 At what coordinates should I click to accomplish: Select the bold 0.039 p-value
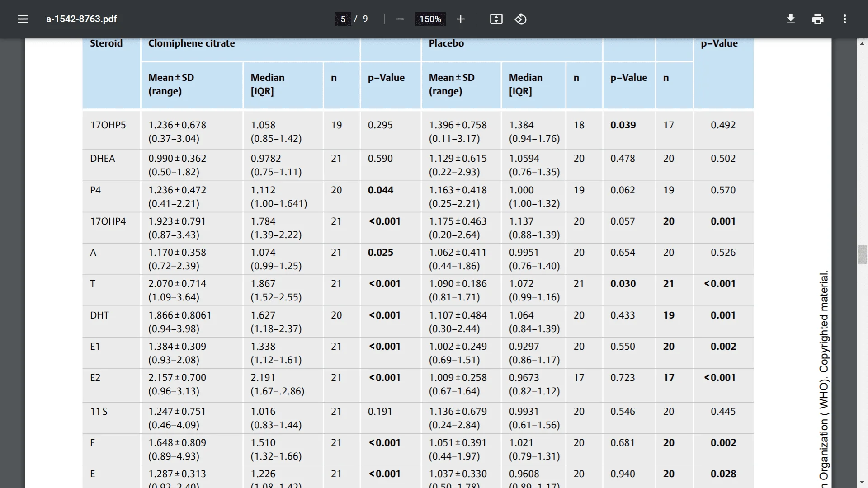click(x=623, y=125)
